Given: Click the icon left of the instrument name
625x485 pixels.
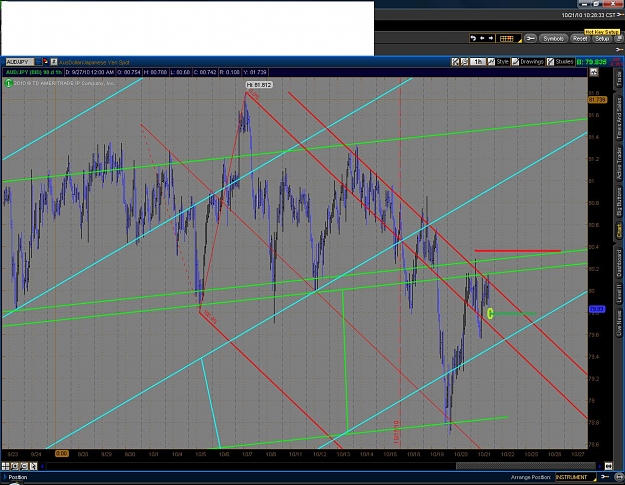Looking at the screenshot, I should point(54,62).
